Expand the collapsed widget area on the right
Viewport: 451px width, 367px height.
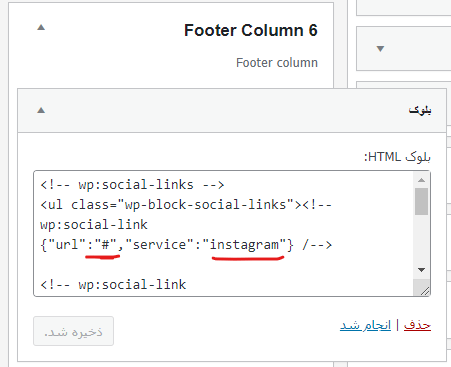(x=380, y=49)
